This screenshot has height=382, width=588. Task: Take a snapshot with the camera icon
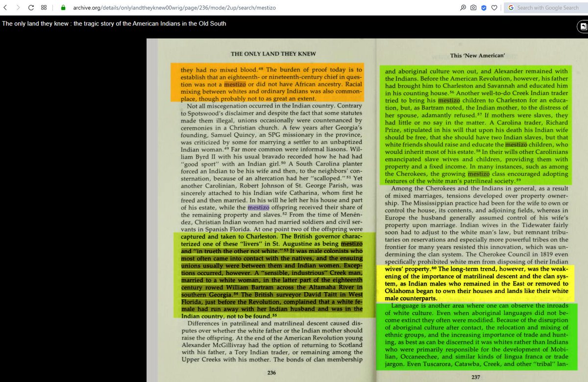click(473, 8)
